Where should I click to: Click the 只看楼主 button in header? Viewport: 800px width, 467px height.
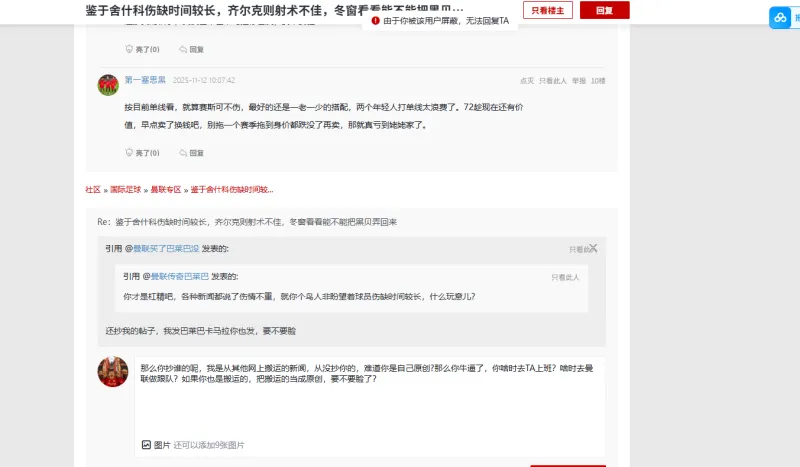click(x=548, y=10)
